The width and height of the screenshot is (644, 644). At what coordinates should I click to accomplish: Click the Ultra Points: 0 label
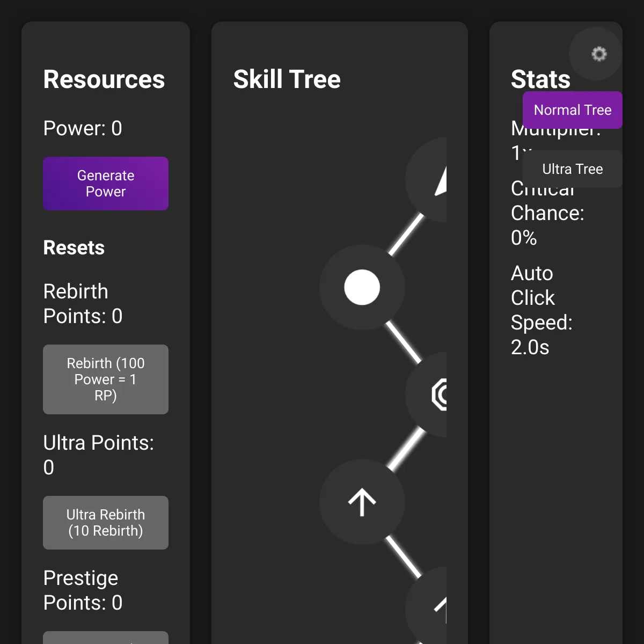tap(98, 455)
